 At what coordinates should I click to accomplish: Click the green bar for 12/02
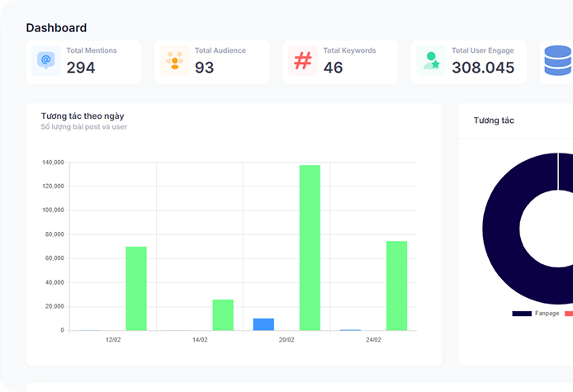pyautogui.click(x=136, y=289)
